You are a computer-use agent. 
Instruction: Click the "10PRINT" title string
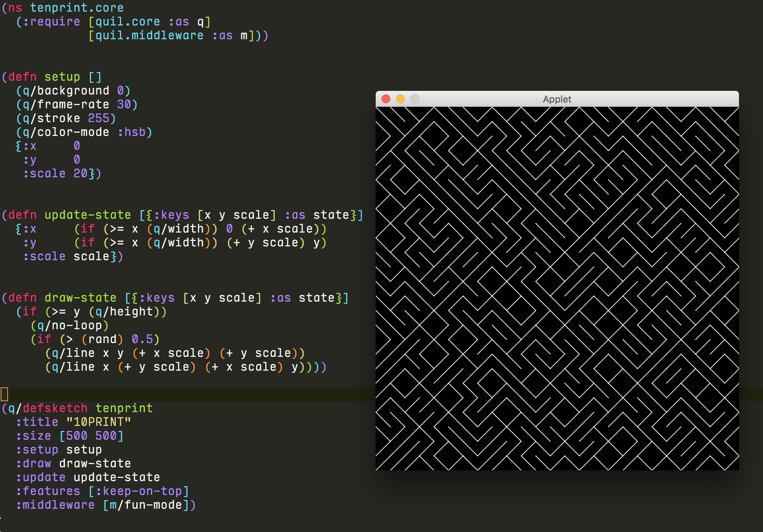click(98, 422)
